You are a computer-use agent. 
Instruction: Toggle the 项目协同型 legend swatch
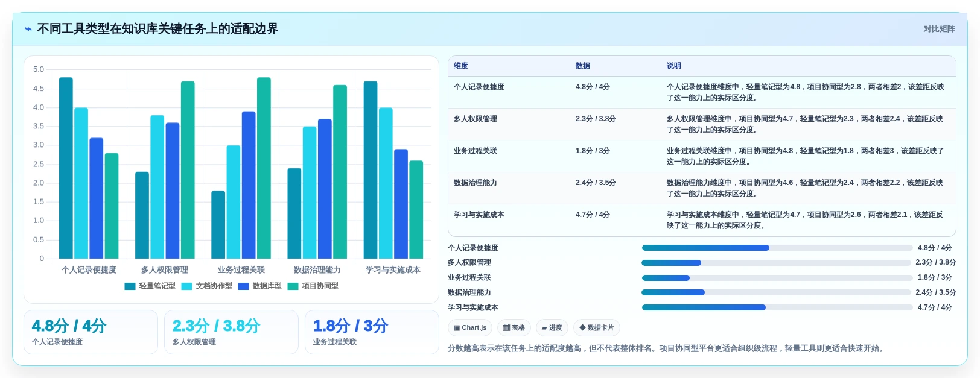293,286
